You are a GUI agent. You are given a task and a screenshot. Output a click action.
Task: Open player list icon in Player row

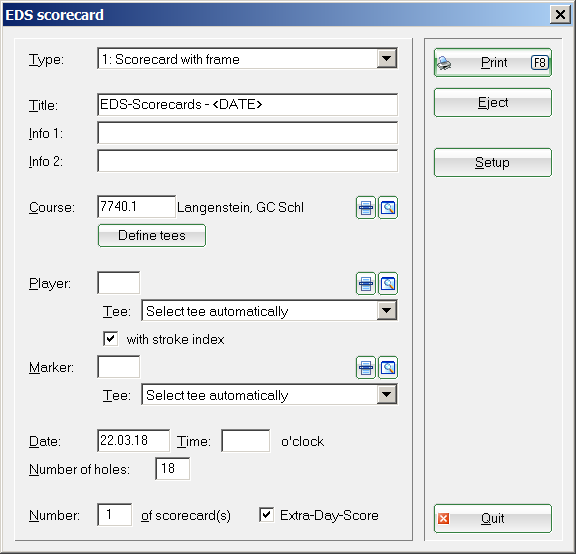click(366, 284)
